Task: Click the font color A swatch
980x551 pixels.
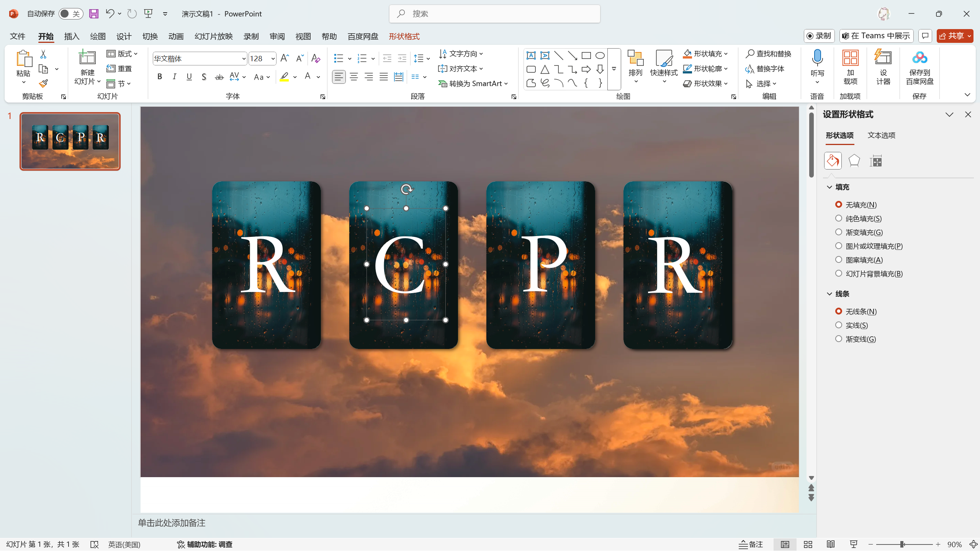Action: 308,77
